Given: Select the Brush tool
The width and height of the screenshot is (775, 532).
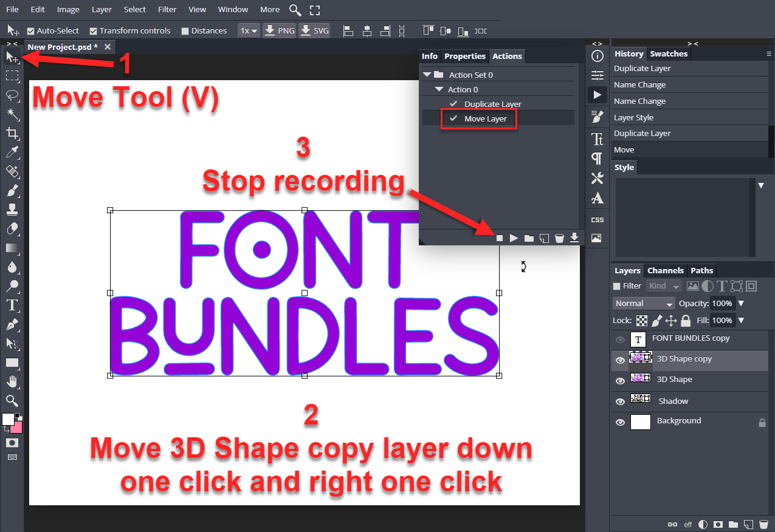Looking at the screenshot, I should [x=12, y=191].
